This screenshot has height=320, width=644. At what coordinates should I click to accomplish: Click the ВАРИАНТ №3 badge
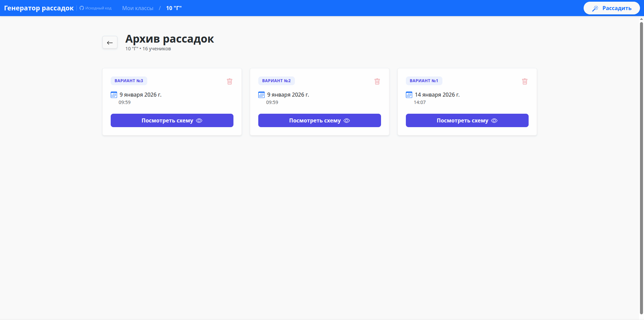[129, 81]
